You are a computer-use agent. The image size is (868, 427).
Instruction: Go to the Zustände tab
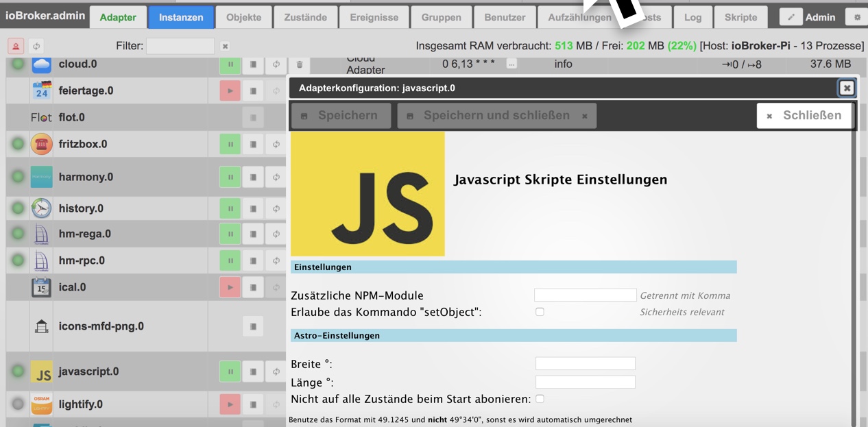point(305,17)
